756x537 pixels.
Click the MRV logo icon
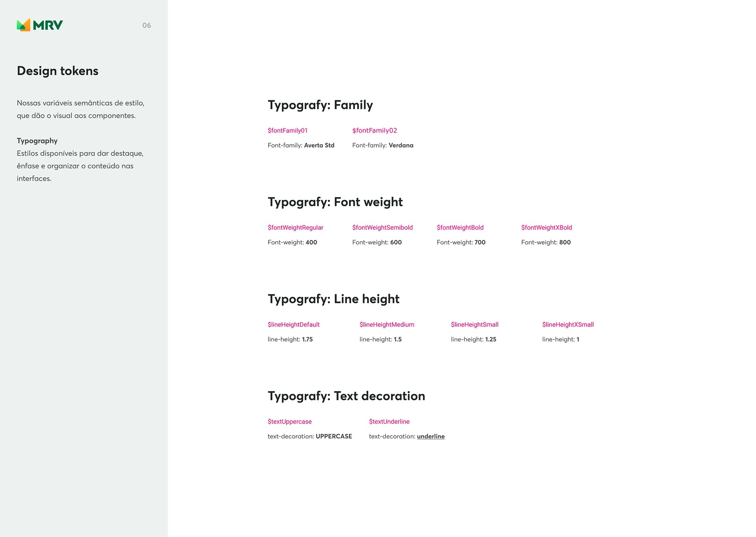click(24, 25)
